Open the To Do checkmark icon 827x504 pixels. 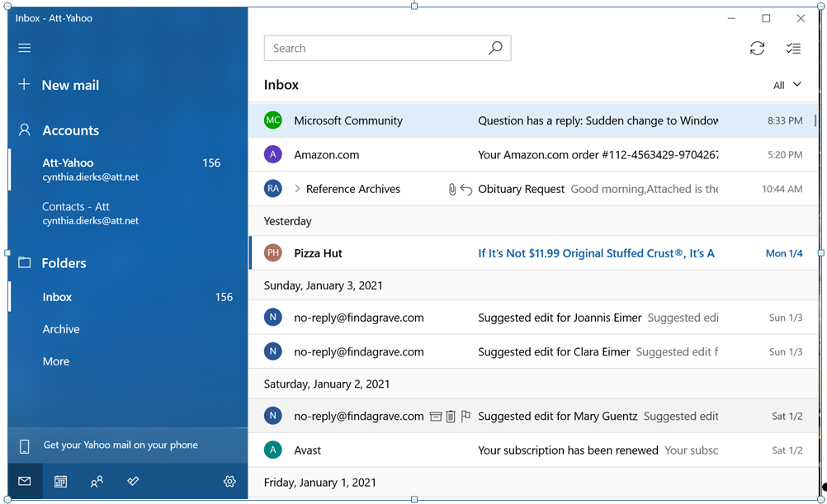pyautogui.click(x=133, y=481)
